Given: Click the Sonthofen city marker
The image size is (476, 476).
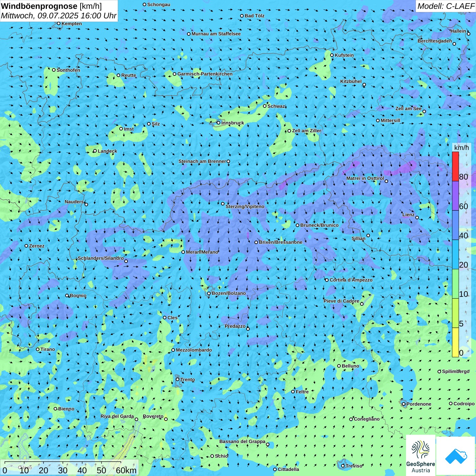Looking at the screenshot, I should click(x=54, y=70).
